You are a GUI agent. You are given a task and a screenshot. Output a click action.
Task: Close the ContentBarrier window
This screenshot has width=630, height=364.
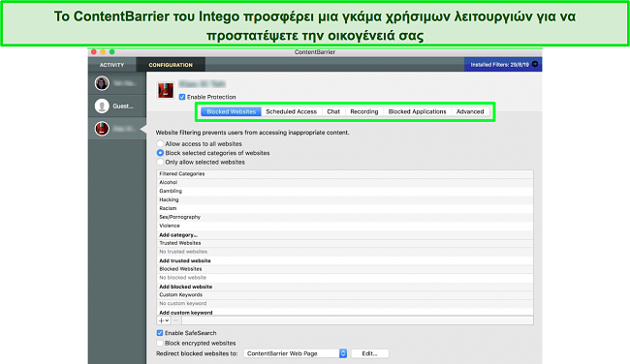pos(94,51)
